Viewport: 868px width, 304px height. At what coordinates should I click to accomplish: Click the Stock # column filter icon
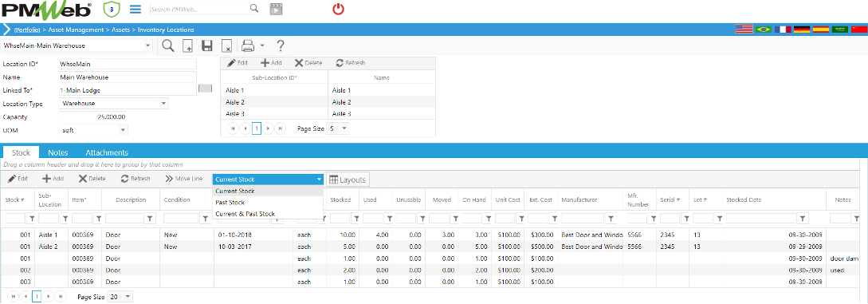pos(31,219)
